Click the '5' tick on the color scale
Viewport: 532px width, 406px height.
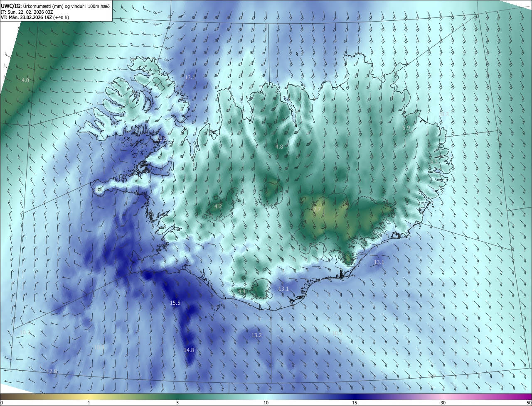(x=177, y=403)
